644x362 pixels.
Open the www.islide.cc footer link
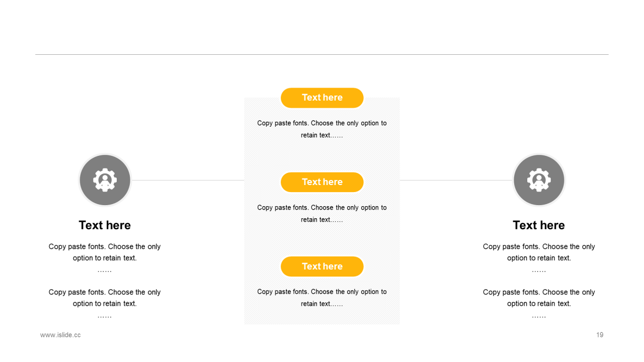pos(60,335)
